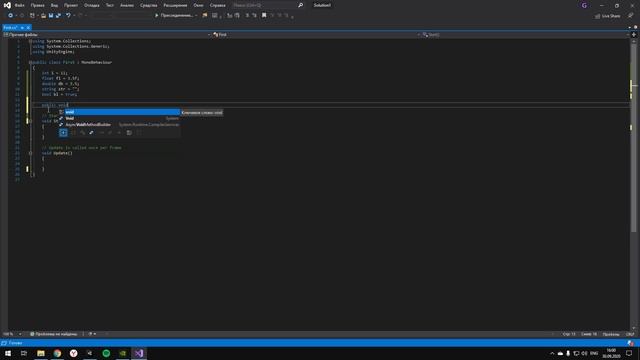Open the Отладка menu
This screenshot has height=360, width=640.
coord(92,5)
